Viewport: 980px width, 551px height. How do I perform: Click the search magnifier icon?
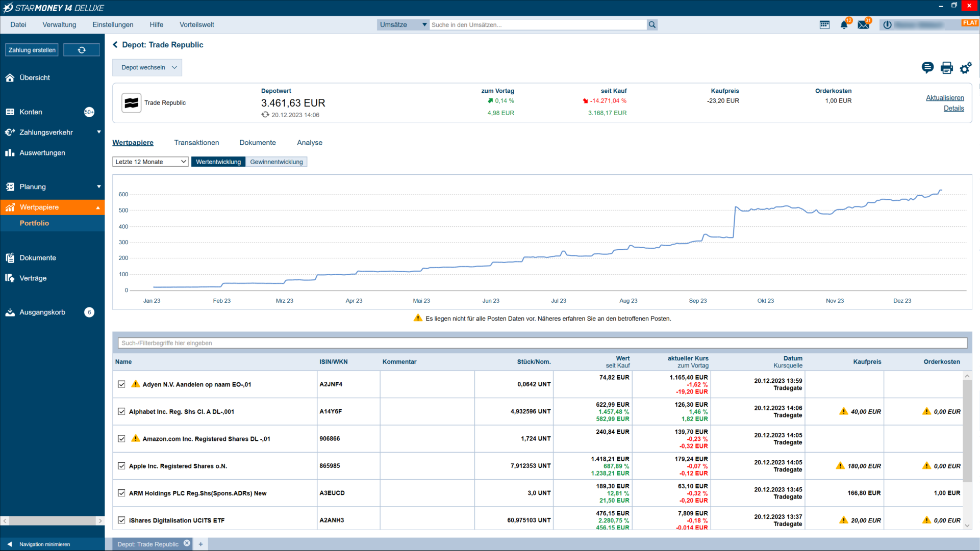point(652,24)
